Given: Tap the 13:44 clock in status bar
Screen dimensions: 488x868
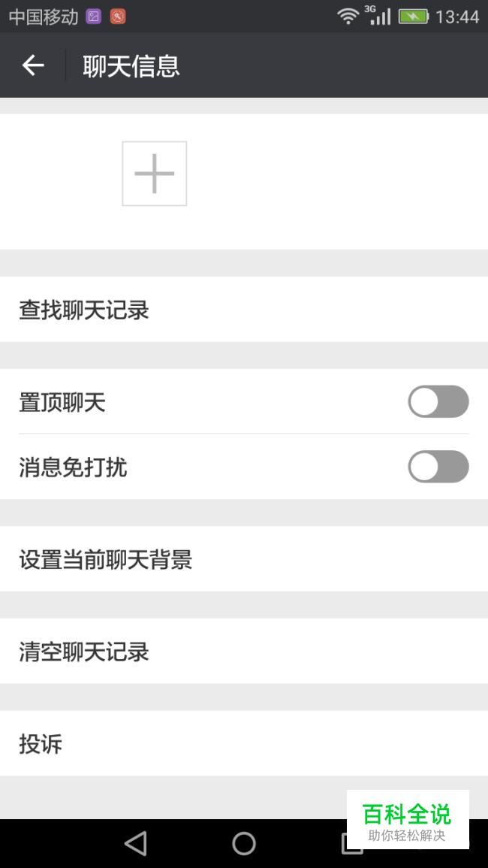Looking at the screenshot, I should pos(457,17).
